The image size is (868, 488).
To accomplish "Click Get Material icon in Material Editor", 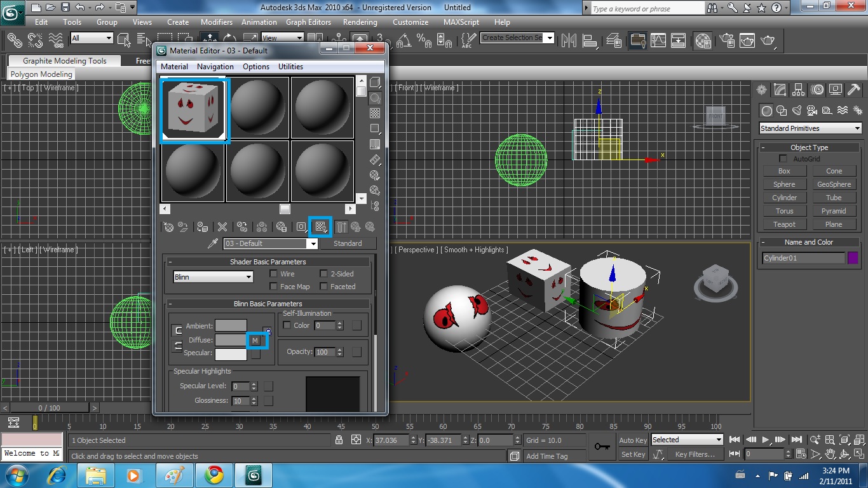I will click(168, 227).
